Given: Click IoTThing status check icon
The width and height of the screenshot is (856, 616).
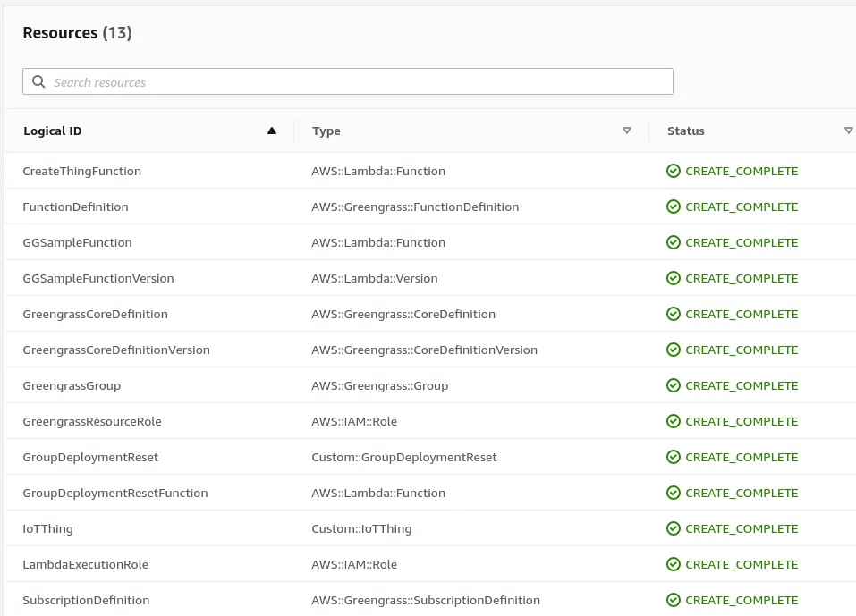Looking at the screenshot, I should pyautogui.click(x=674, y=528).
